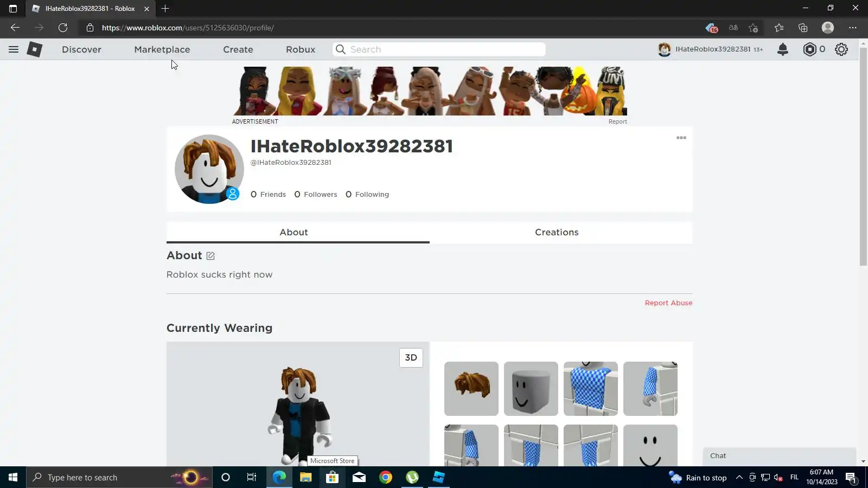
Task: Open the Roblox hamburger navigation menu
Action: click(14, 49)
